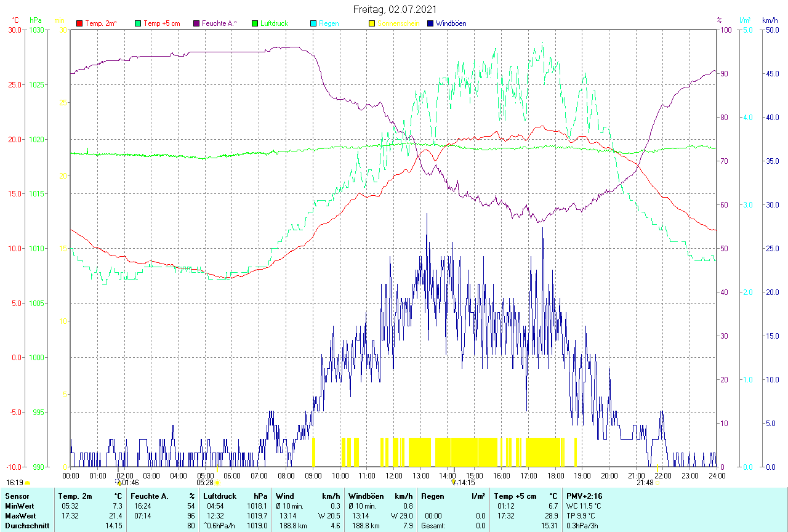This screenshot has height=532, width=788.
Task: Select the 'Windböen' legend label
Action: click(451, 23)
